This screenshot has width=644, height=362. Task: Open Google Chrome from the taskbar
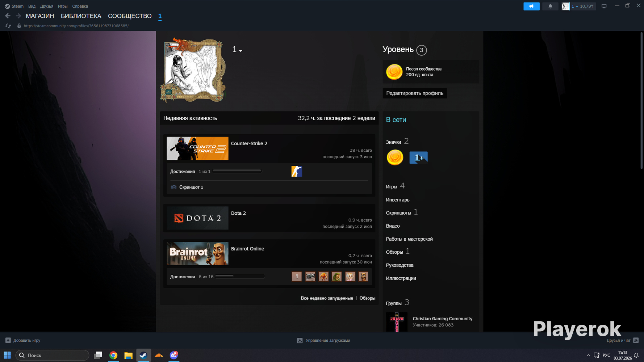(x=113, y=355)
